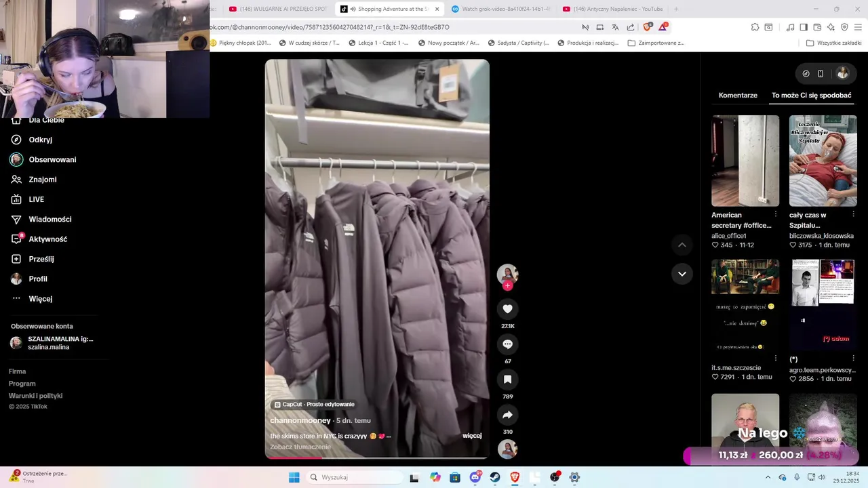Open the Produkcja i realizacj... bookmark

[588, 43]
